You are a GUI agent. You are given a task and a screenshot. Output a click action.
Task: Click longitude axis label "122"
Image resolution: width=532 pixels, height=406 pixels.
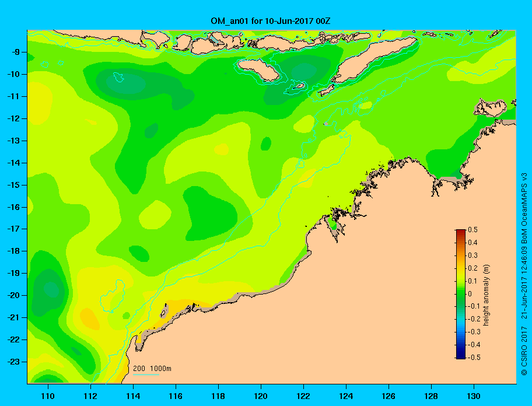[303, 396]
